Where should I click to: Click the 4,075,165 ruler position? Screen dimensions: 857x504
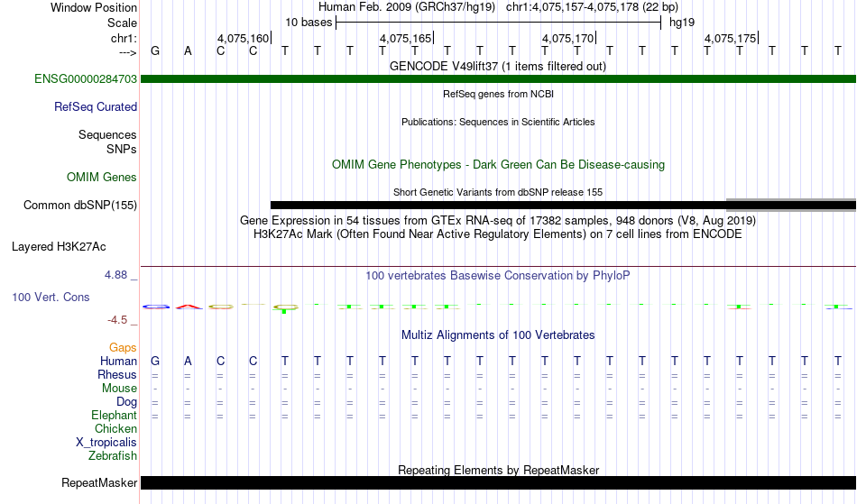coord(406,38)
